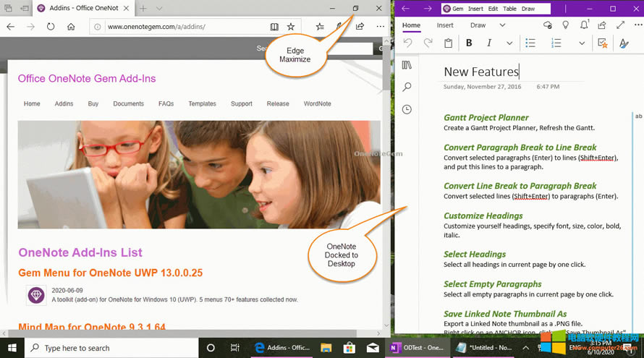Click the To Do tag icon

pos(602,43)
